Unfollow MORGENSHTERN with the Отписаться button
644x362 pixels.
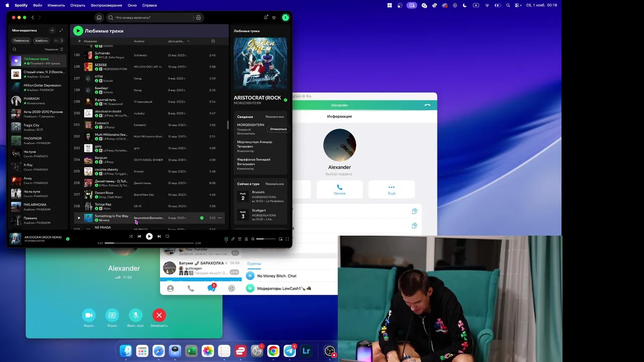[x=278, y=129]
